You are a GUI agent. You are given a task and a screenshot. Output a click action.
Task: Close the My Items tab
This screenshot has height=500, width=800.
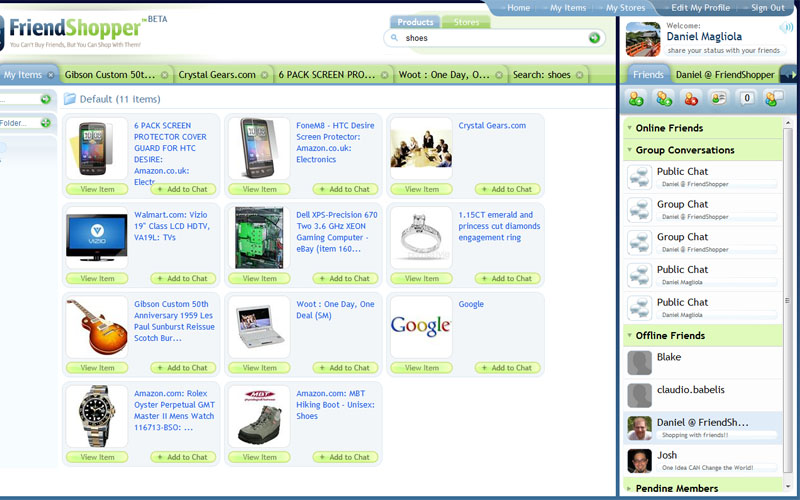click(x=51, y=75)
